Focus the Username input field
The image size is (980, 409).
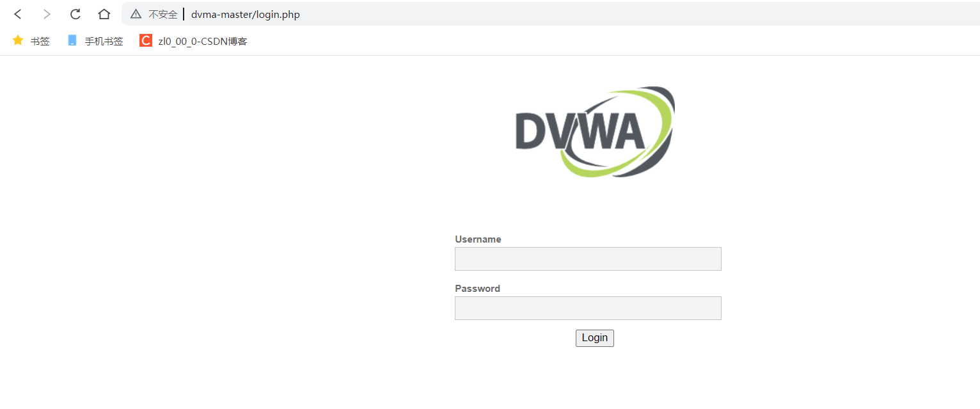click(x=588, y=259)
